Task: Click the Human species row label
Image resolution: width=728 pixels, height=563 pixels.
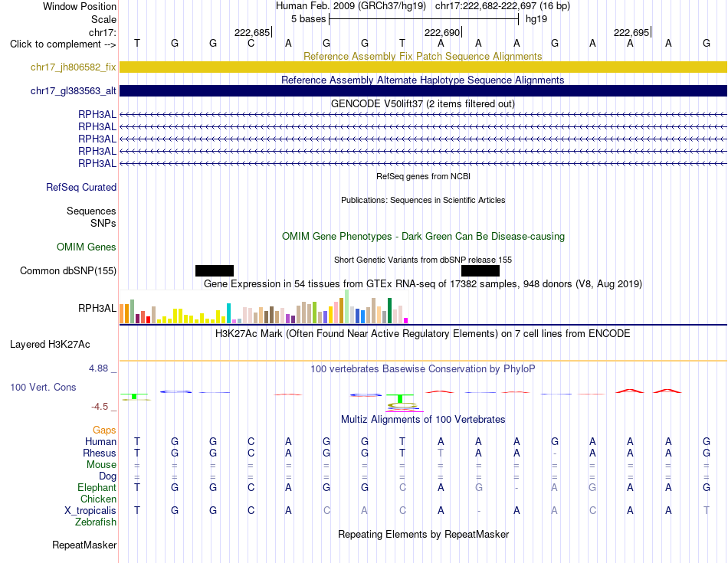Action: point(100,441)
